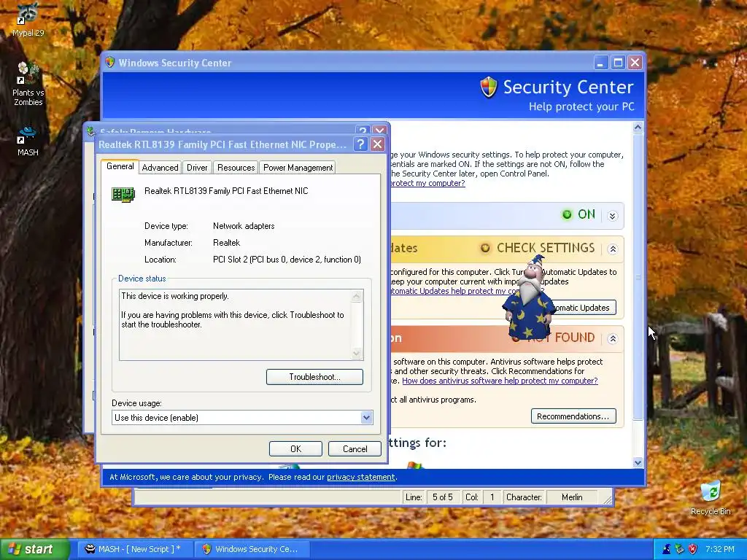Open the Resources tab
This screenshot has height=560, width=747.
[x=236, y=168]
